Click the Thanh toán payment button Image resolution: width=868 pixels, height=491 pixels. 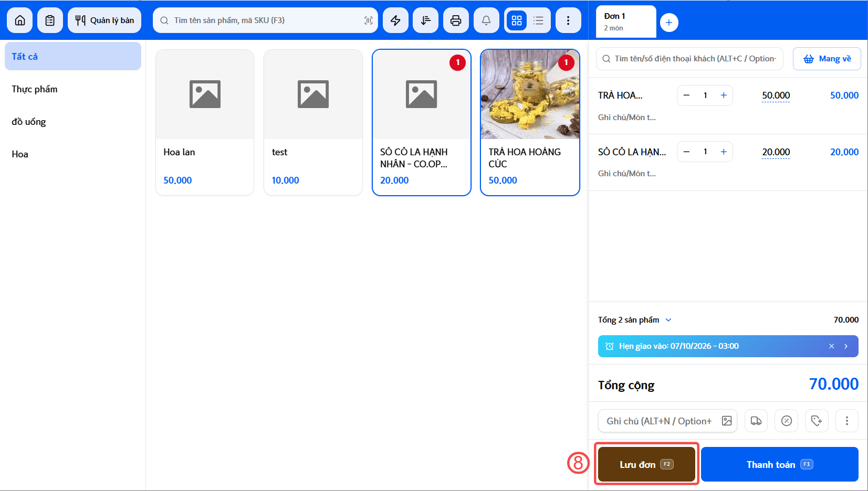(x=780, y=464)
